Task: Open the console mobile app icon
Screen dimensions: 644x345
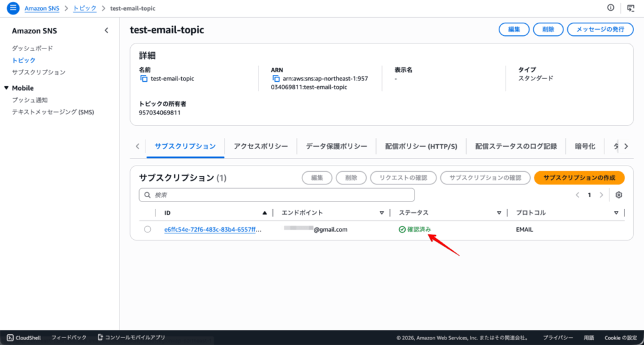Action: (x=100, y=337)
